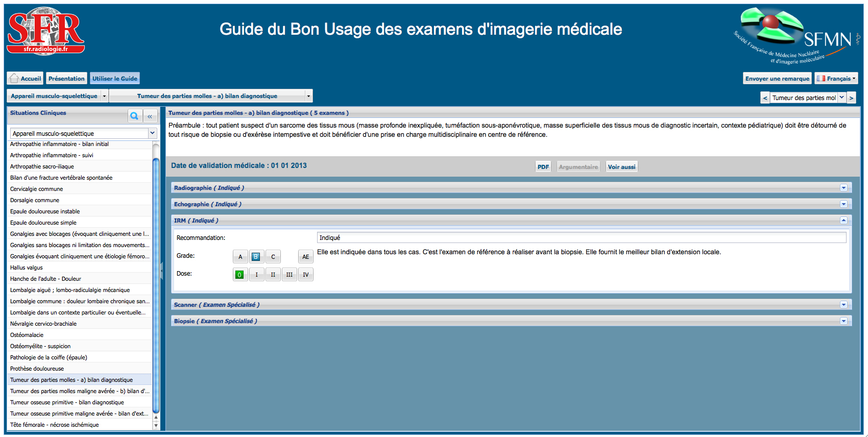Click the Envoyer une remarque button
Viewport: 868px width, 437px height.
point(777,79)
